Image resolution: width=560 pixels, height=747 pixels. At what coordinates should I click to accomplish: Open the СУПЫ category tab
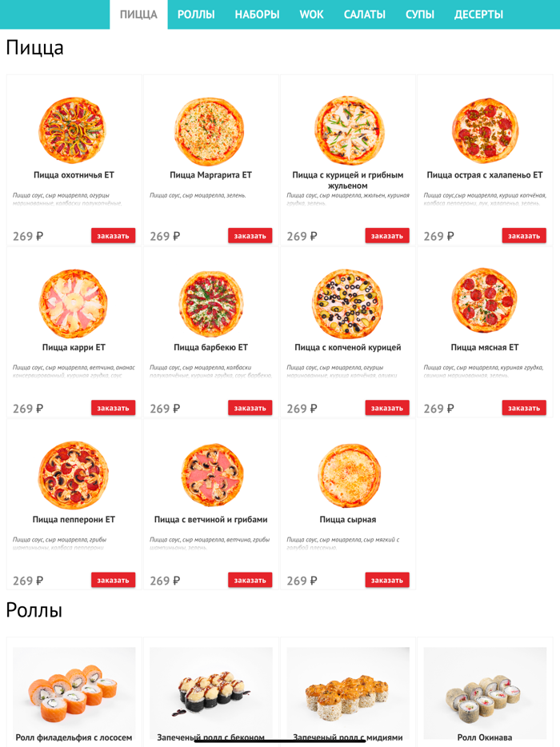pos(420,14)
